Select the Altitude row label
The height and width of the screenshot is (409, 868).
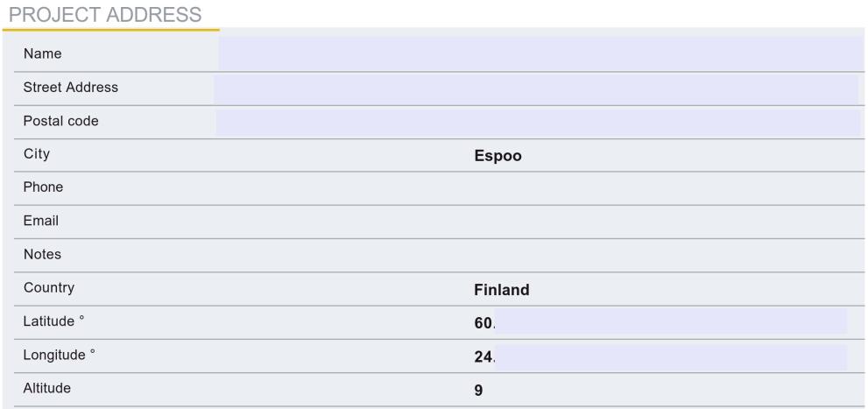[x=47, y=389]
